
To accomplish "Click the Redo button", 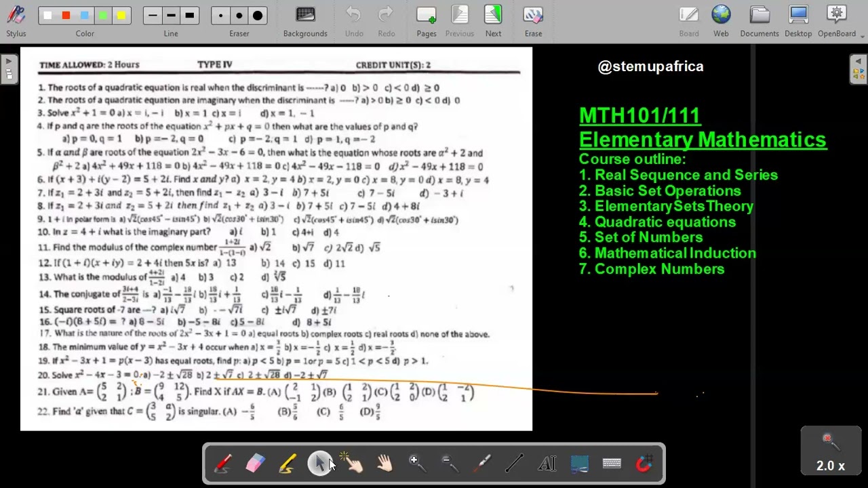I will [386, 21].
